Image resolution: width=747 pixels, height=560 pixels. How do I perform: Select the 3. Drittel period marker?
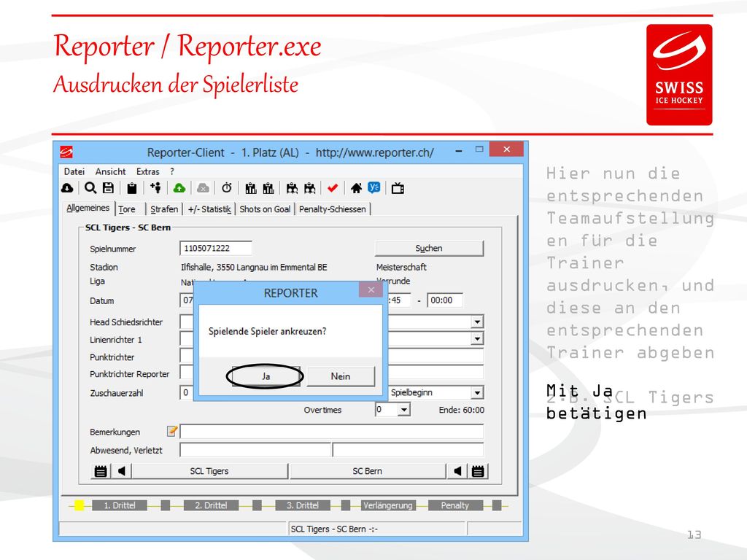tap(303, 505)
